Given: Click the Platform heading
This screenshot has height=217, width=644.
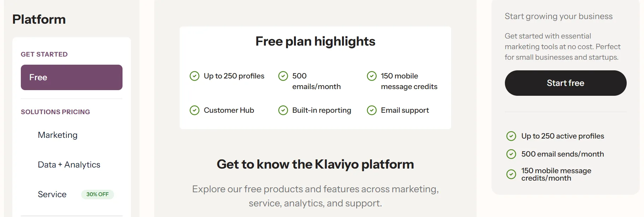Looking at the screenshot, I should pos(39,19).
